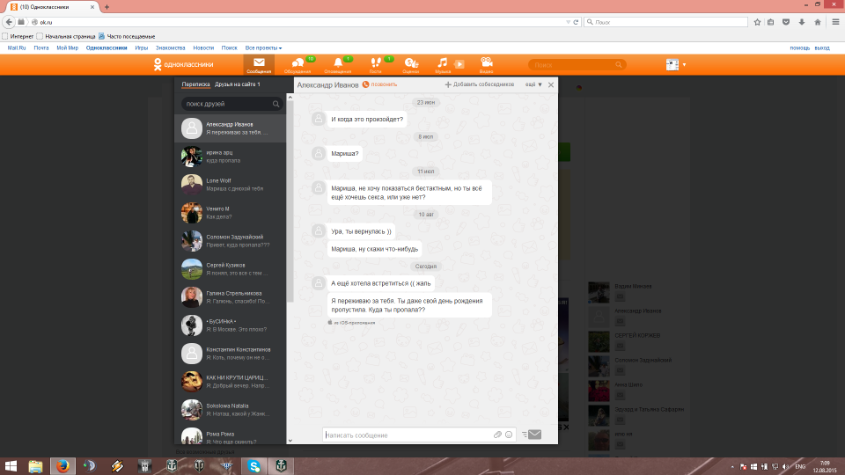Viewport: 845px width, 475px height.
Task: Add a participant to the chat
Action: [x=479, y=85]
